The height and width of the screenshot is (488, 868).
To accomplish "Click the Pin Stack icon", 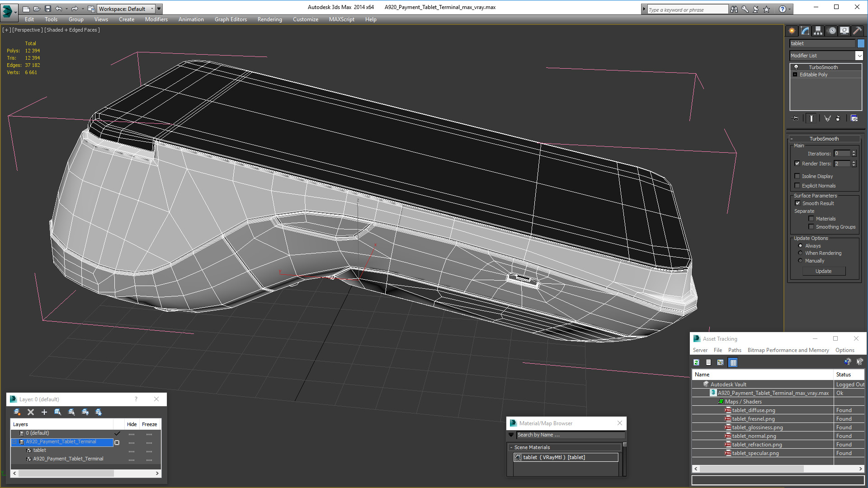I will 796,118.
